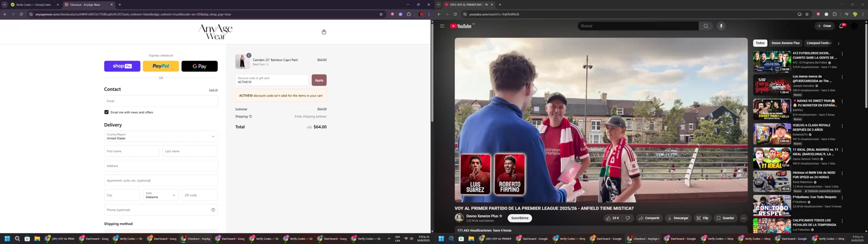Click the discount code field containing ACTIVE10
The width and height of the screenshot is (868, 244).
click(x=272, y=80)
